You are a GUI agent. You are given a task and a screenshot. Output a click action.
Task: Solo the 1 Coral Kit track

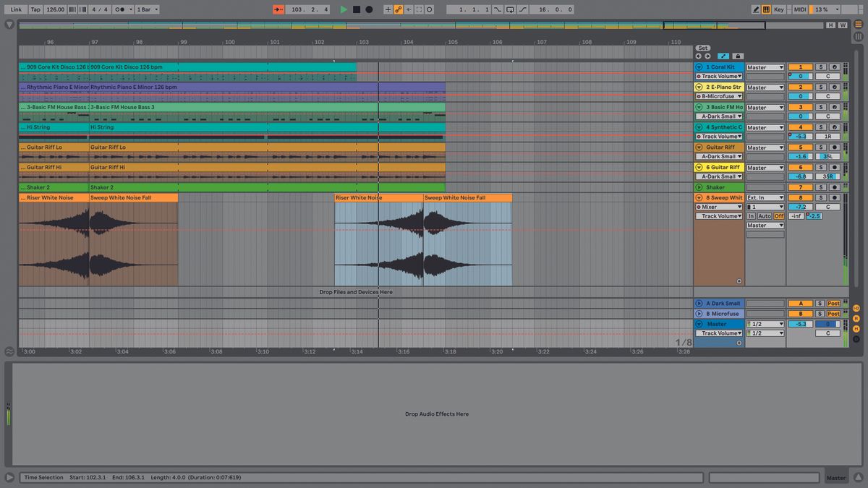coord(821,67)
